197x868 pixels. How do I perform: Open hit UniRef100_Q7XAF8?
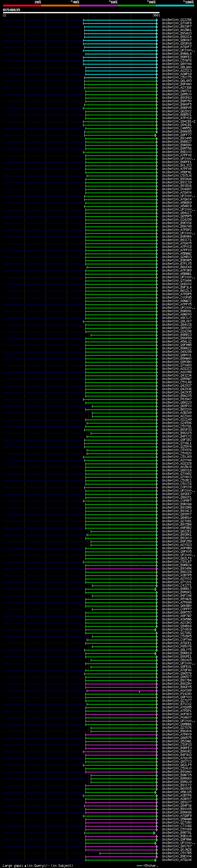tap(176, 23)
